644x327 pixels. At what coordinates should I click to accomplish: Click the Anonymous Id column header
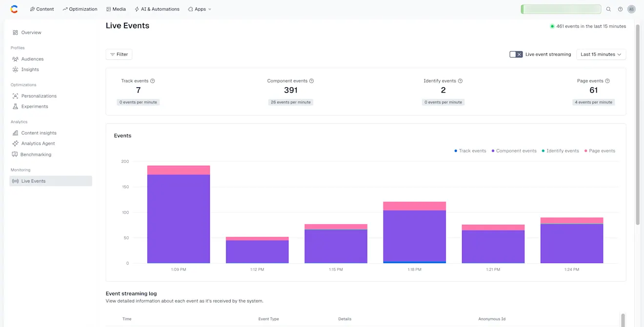click(x=492, y=319)
